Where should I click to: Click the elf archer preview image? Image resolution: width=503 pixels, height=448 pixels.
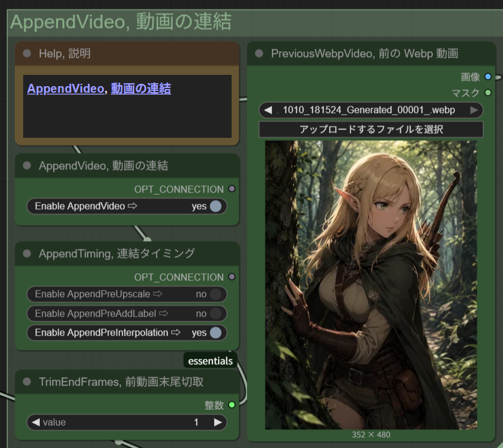[x=371, y=285]
